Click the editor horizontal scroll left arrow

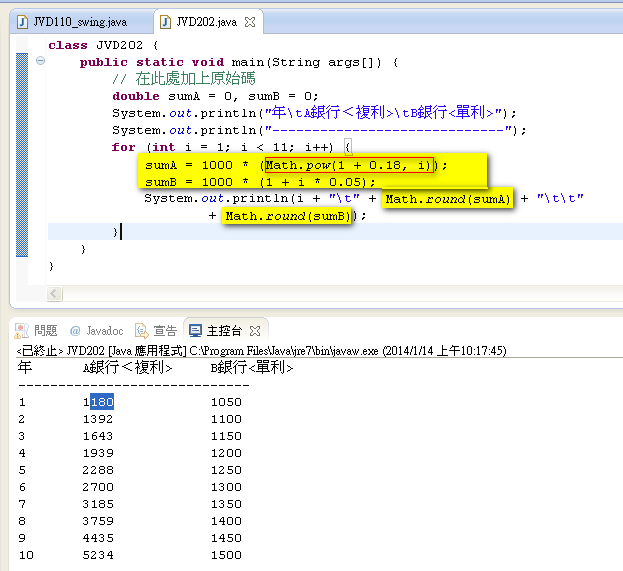pos(54,294)
